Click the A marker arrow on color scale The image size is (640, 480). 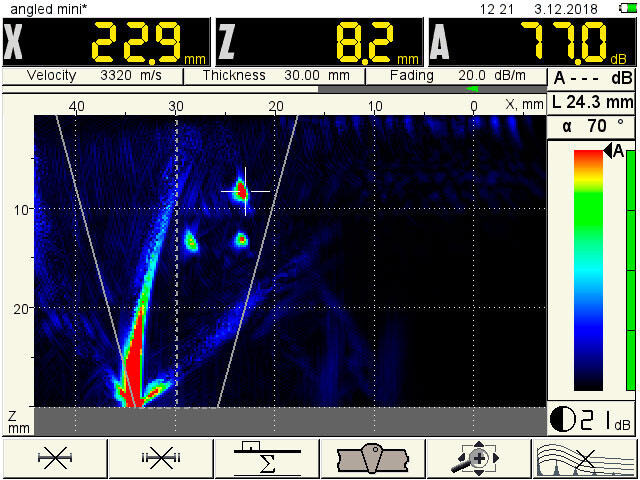pyautogui.click(x=615, y=152)
